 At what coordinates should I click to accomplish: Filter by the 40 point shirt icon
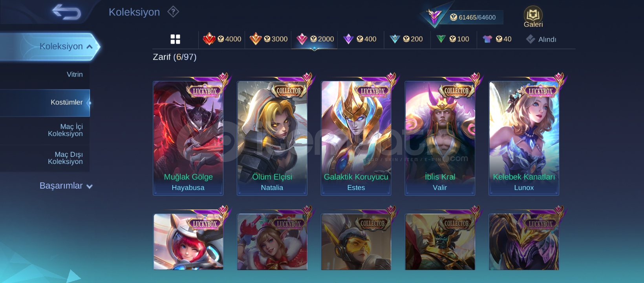pyautogui.click(x=497, y=39)
